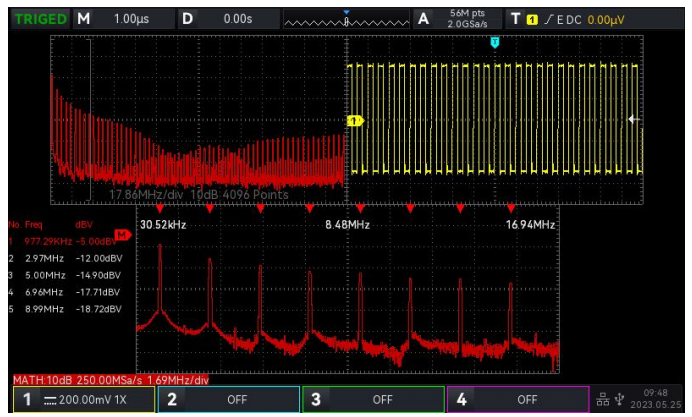Viewport: 692px width, 417px height.
Task: Click the 8.48MHz center frequency label
Action: [x=347, y=225]
